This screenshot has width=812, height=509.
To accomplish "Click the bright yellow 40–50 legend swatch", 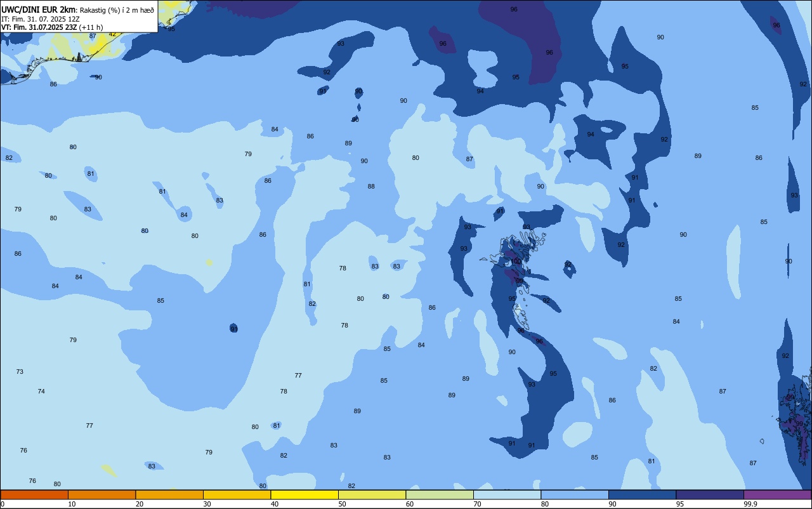I will 304,494.
